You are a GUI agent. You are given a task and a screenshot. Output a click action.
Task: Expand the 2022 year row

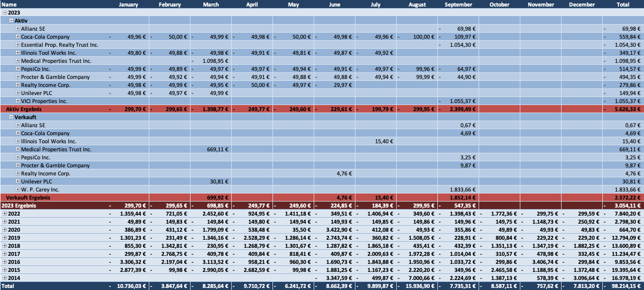(5, 214)
